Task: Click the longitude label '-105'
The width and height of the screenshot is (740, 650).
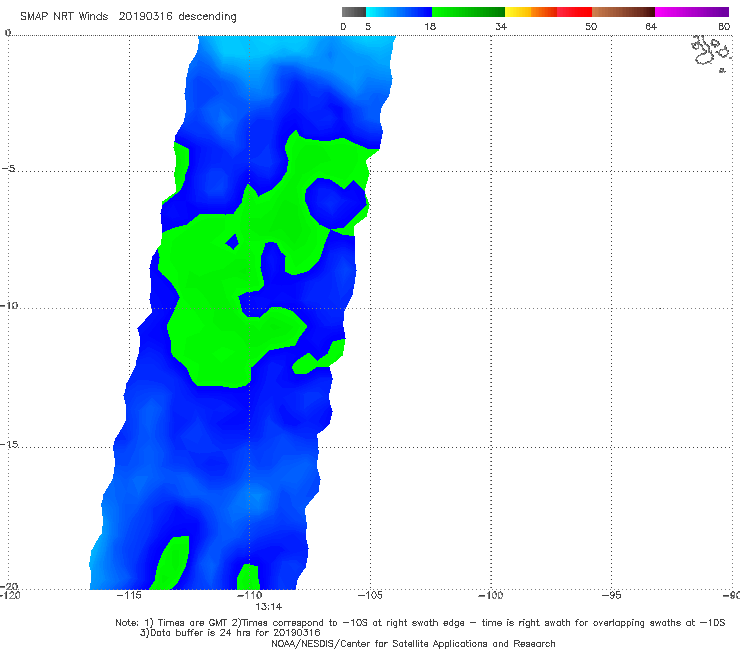Action: coord(370,595)
